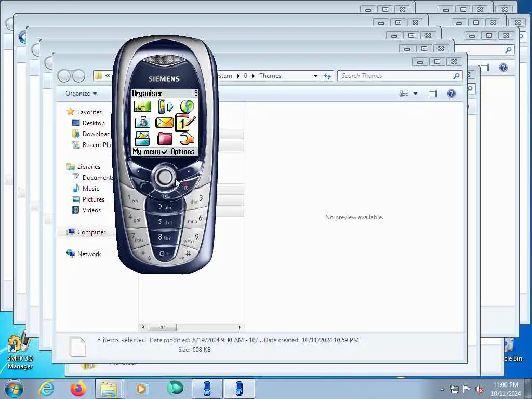Select Music library in navigation pane
Viewport: 532px width, 399px height.
pyautogui.click(x=90, y=188)
